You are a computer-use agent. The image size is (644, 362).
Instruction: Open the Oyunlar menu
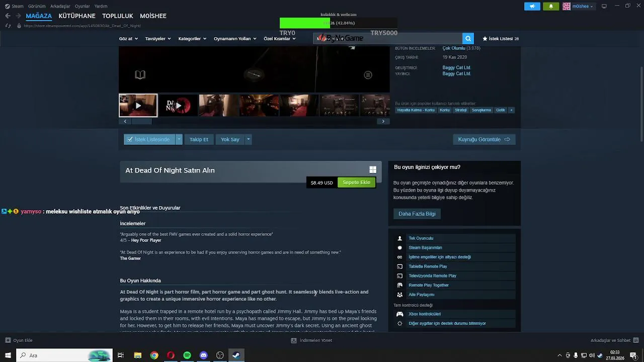click(x=83, y=6)
